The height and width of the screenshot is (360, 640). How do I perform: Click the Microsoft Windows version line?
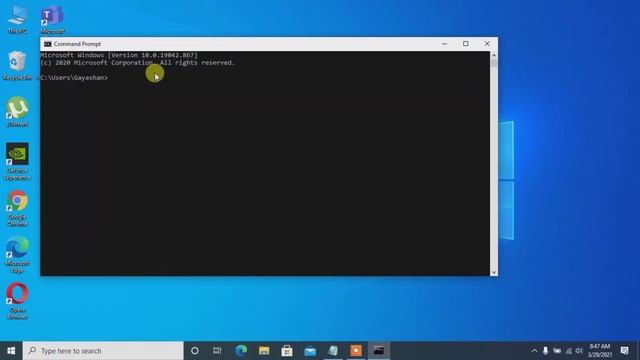pos(119,55)
